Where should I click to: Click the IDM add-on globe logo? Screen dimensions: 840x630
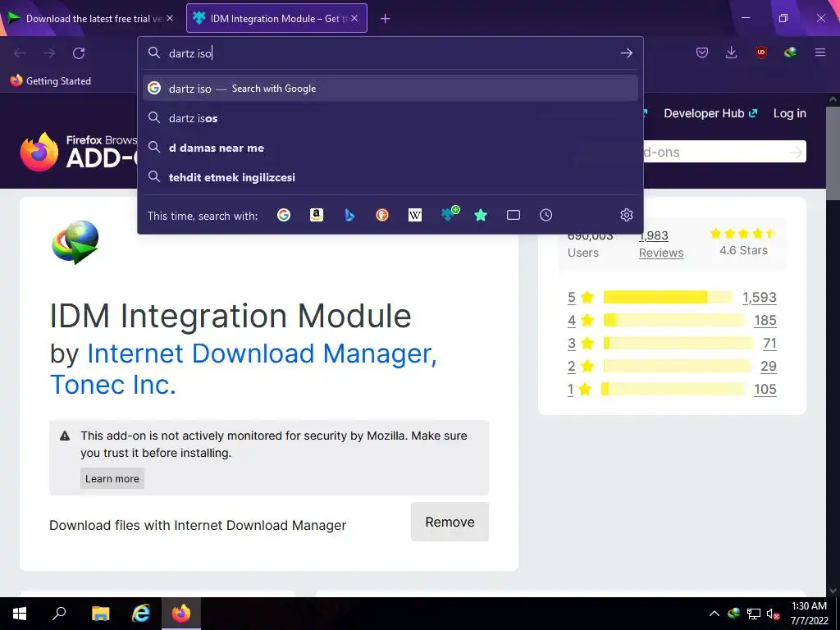(75, 242)
